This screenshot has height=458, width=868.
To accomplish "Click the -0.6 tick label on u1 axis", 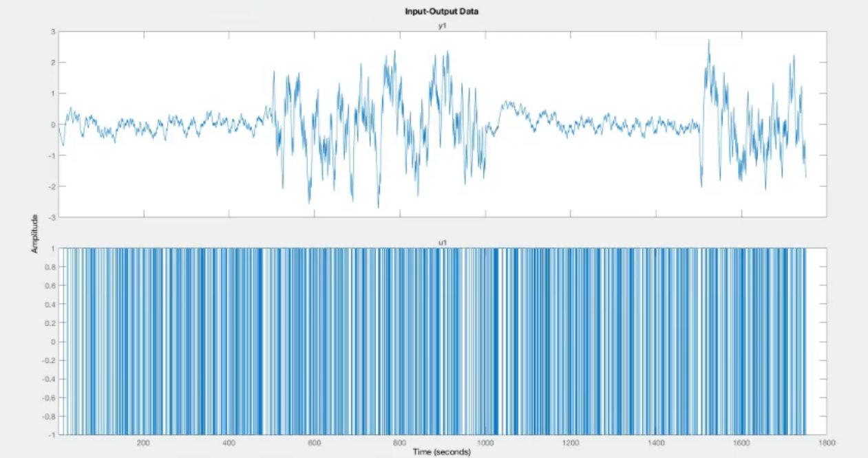I will pos(49,397).
